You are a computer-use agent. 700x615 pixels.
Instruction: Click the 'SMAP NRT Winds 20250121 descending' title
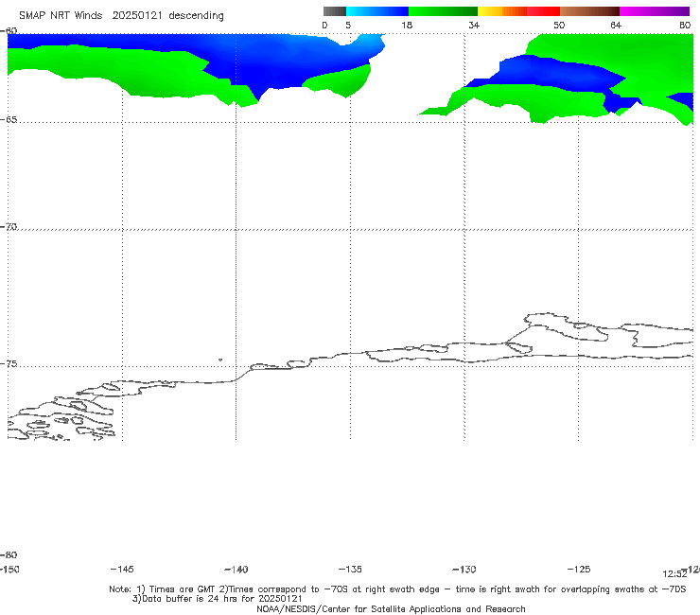121,16
